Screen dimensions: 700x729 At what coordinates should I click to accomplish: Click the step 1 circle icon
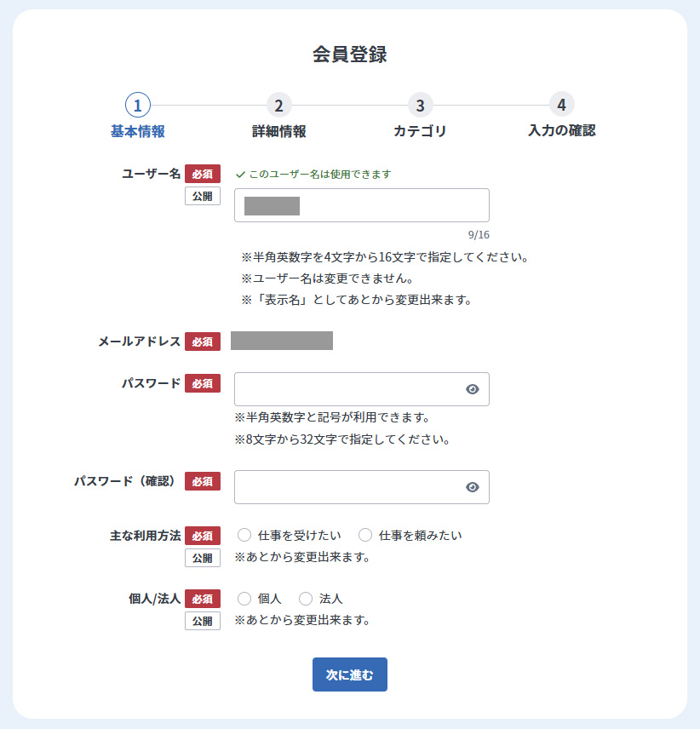(x=138, y=105)
